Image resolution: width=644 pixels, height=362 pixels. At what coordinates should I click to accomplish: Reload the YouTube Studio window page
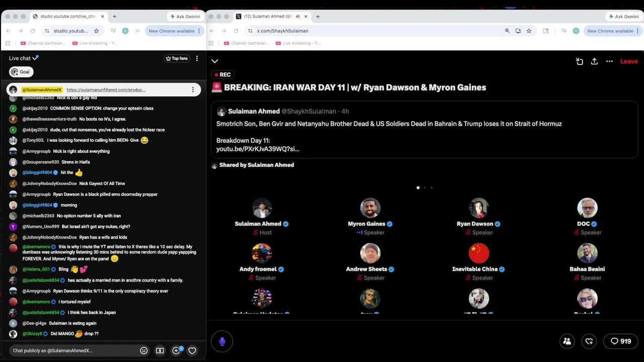pyautogui.click(x=32, y=31)
